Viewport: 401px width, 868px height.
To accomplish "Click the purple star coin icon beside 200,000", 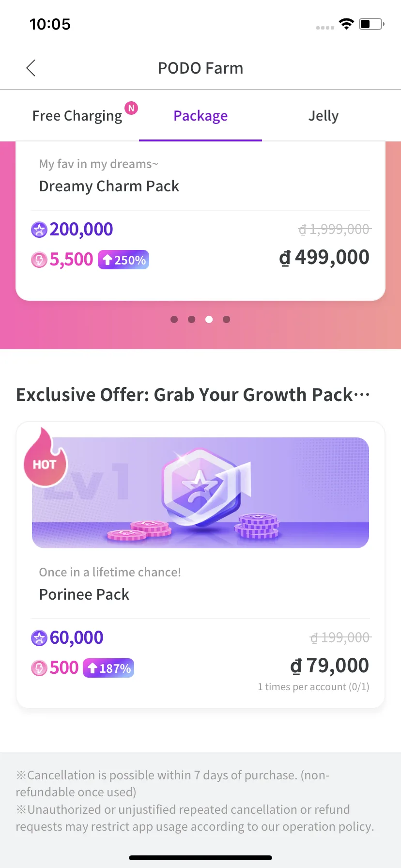I will tap(39, 230).
